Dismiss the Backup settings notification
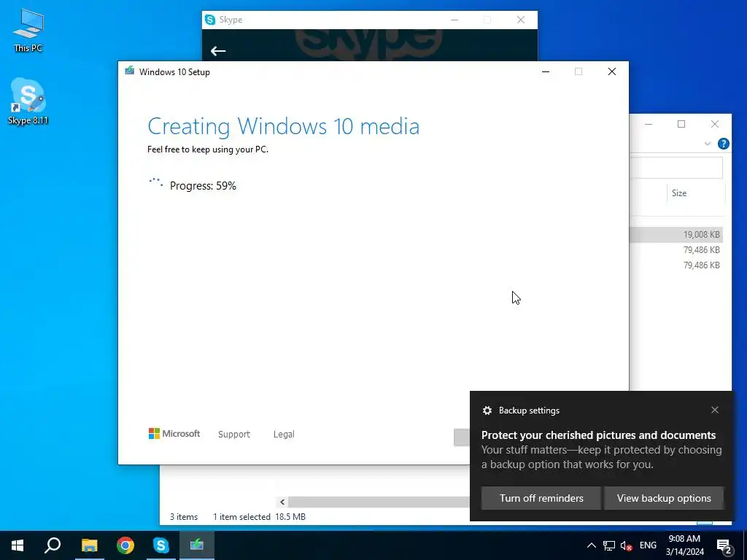This screenshot has width=747, height=560. [x=715, y=410]
